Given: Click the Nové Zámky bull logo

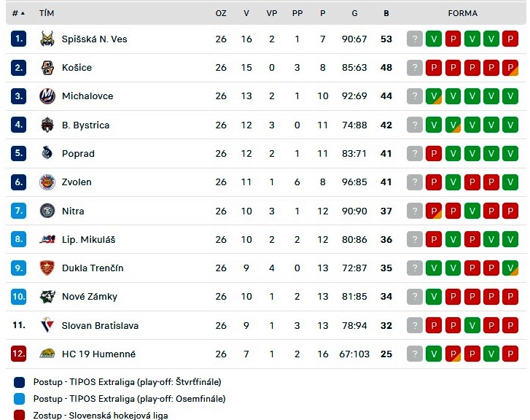Looking at the screenshot, I should (47, 297).
